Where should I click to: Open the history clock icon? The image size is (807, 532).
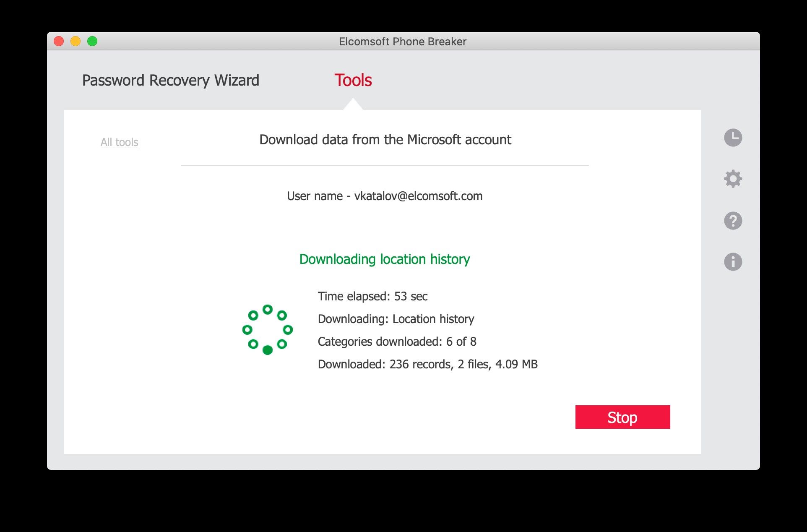[733, 138]
